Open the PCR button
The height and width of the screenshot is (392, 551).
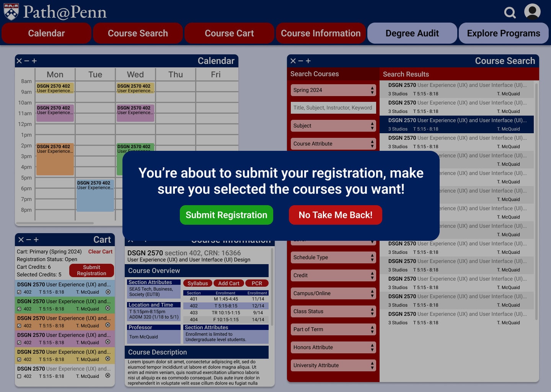(x=257, y=283)
